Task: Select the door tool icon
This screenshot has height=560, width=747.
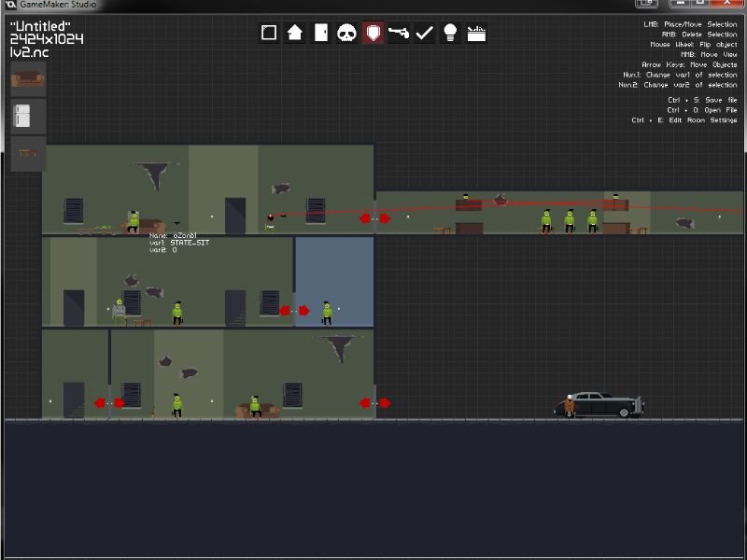Action: coord(321,33)
